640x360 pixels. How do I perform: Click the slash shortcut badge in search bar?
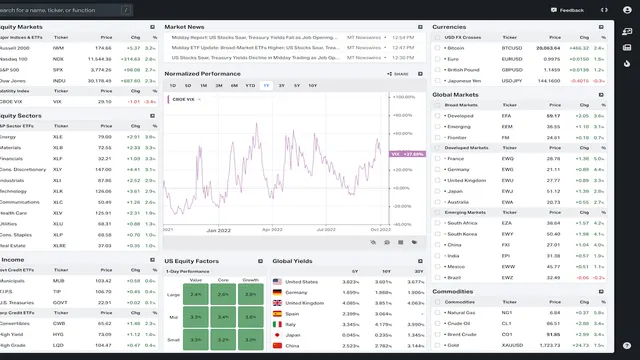point(126,10)
